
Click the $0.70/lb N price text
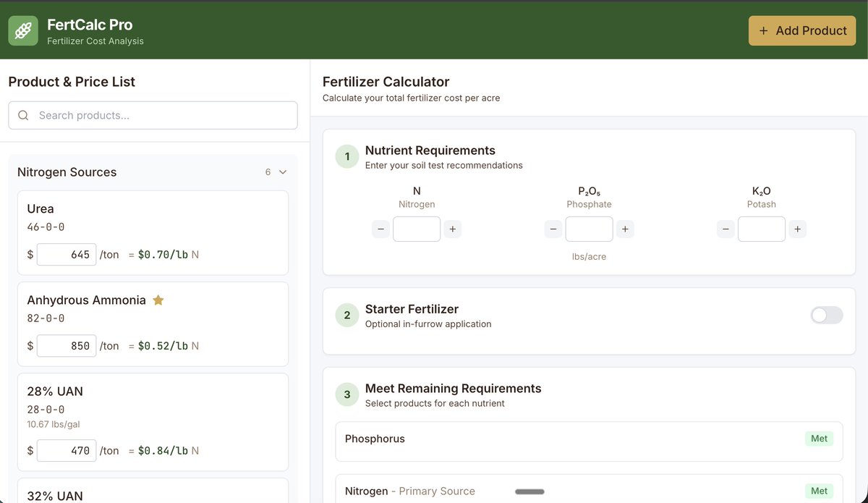(169, 255)
